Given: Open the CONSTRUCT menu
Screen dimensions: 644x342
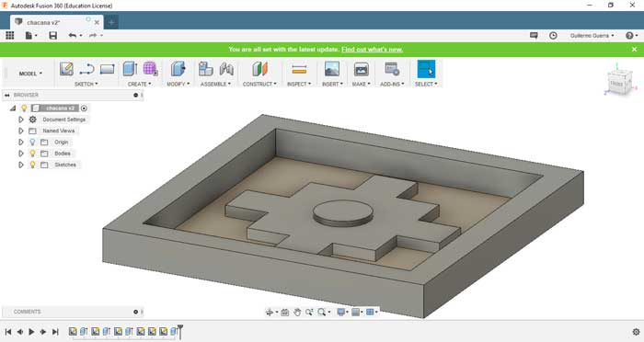Looking at the screenshot, I should 259,84.
